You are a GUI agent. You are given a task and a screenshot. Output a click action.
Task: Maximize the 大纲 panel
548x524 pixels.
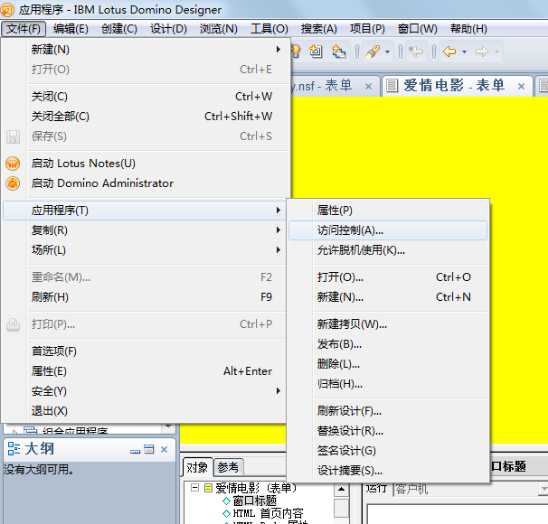(x=149, y=449)
